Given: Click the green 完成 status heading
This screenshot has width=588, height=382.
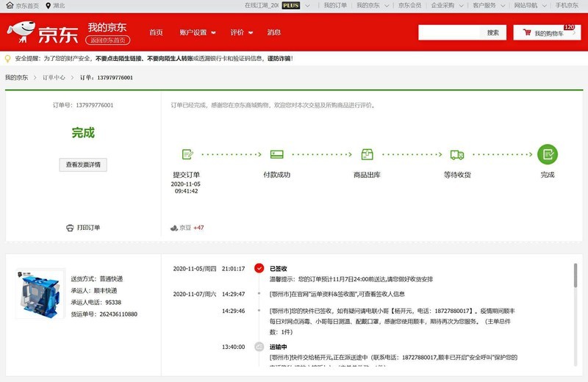Looking at the screenshot, I should [83, 133].
